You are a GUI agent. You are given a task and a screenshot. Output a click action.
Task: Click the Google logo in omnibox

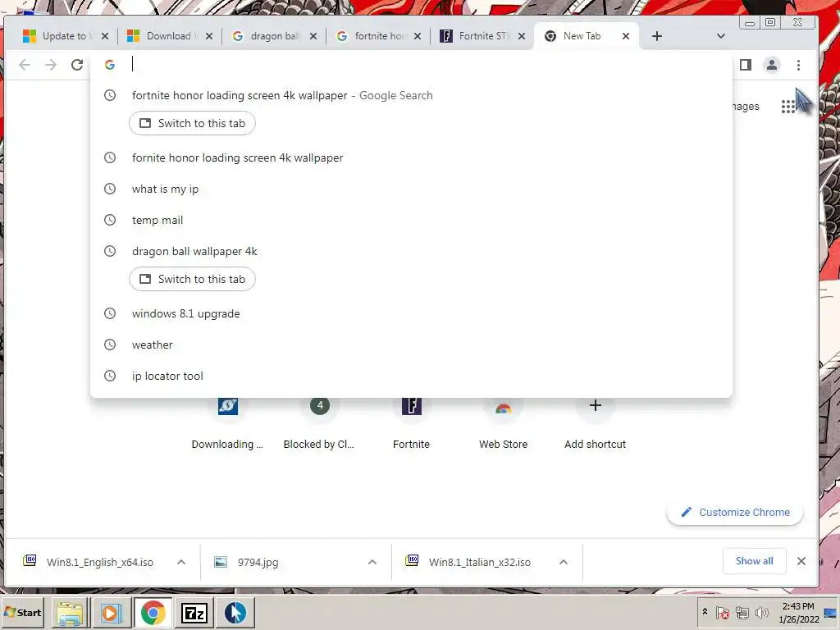coord(110,65)
